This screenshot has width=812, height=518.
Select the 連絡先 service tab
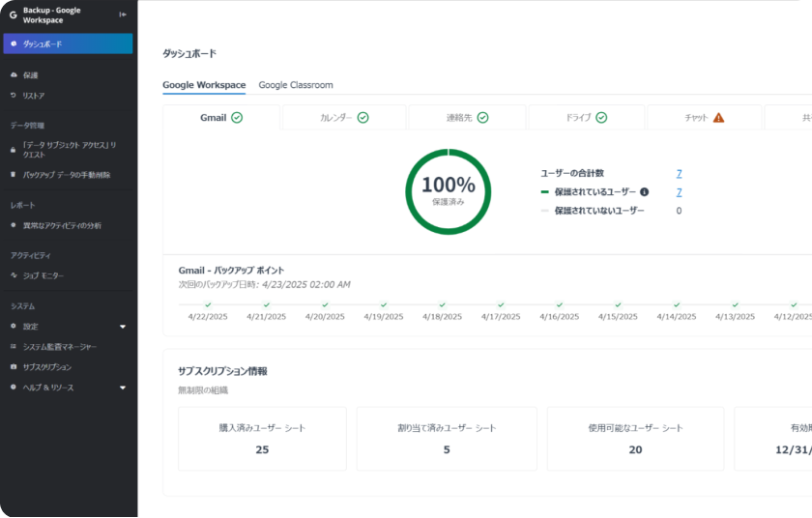click(x=467, y=118)
